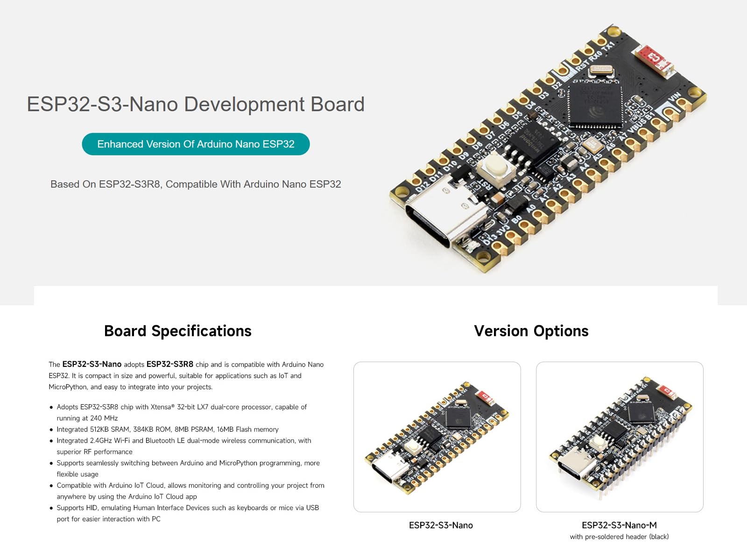Click the bold 'ESP32-S3R8' text in intro paragraph
The width and height of the screenshot is (747, 560).
tap(170, 364)
